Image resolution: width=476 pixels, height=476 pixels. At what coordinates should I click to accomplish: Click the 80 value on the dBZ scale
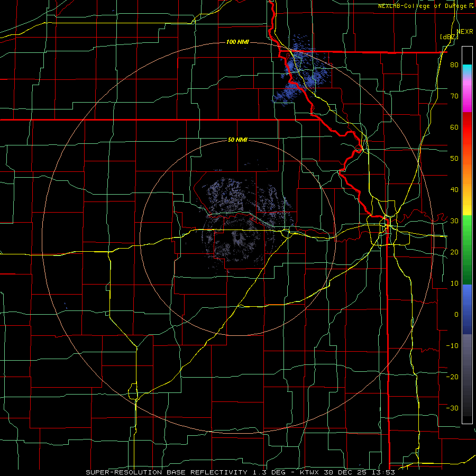click(454, 65)
